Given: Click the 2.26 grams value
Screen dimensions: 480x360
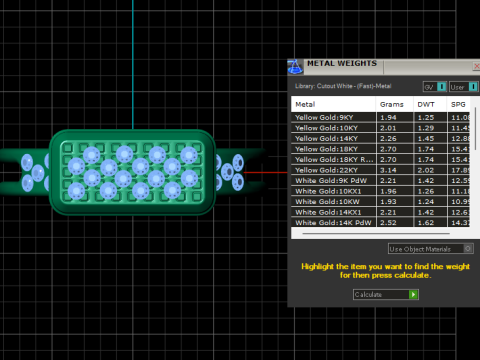Looking at the screenshot, I should click(x=388, y=138).
